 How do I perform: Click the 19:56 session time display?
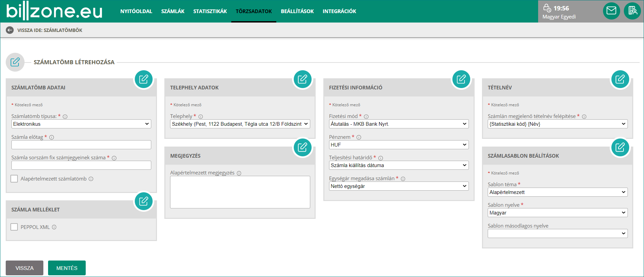[561, 8]
